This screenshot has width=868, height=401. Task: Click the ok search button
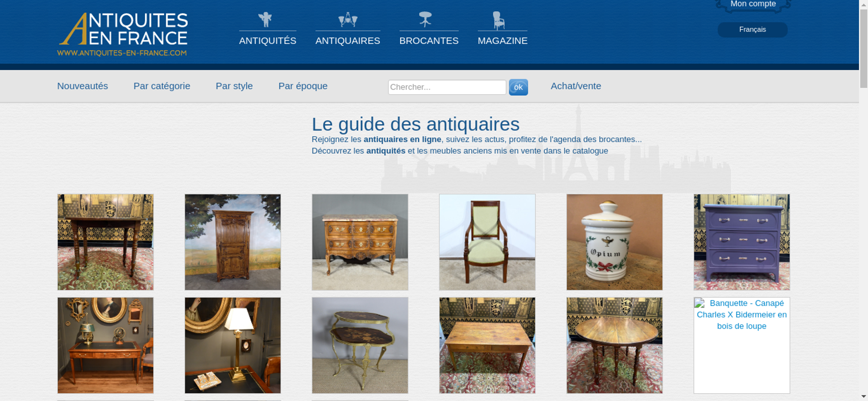click(x=518, y=87)
